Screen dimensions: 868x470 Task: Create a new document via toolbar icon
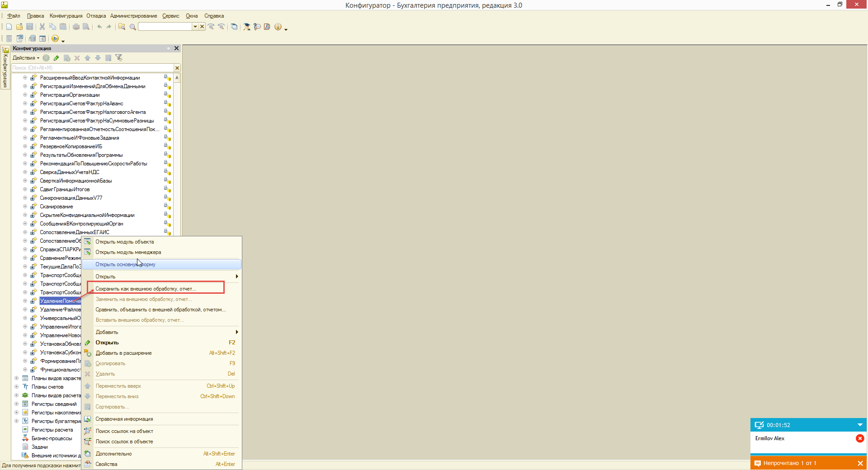click(x=9, y=27)
